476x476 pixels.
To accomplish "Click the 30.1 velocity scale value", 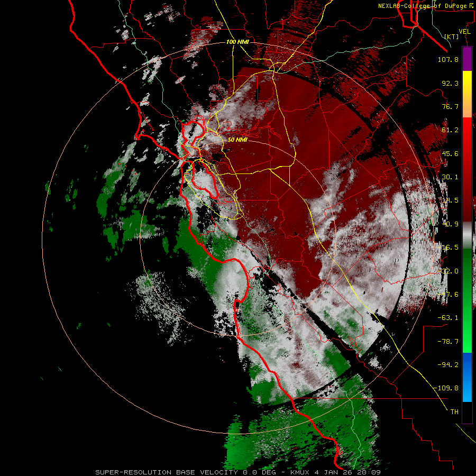I will pyautogui.click(x=450, y=177).
